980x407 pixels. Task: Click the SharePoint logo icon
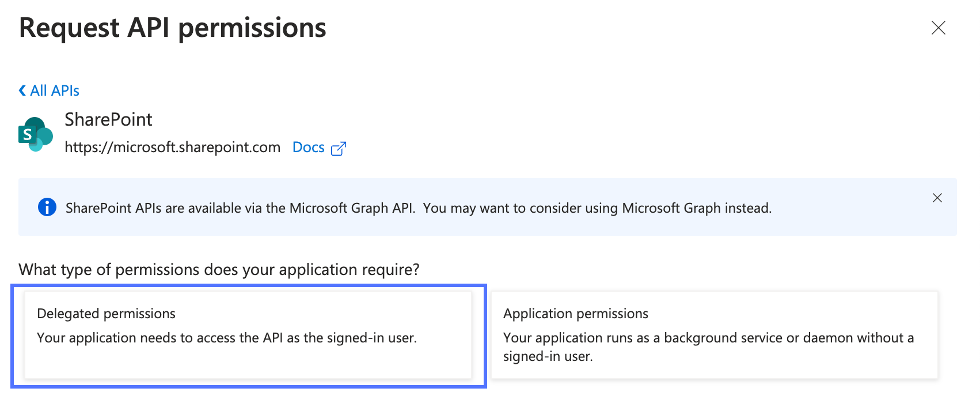(36, 134)
